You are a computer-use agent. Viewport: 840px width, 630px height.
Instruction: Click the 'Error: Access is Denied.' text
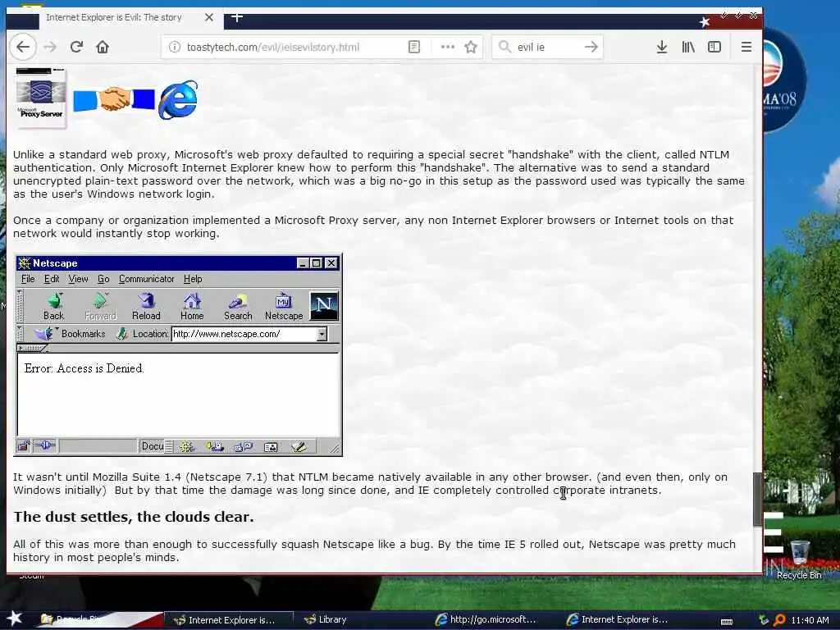84,368
